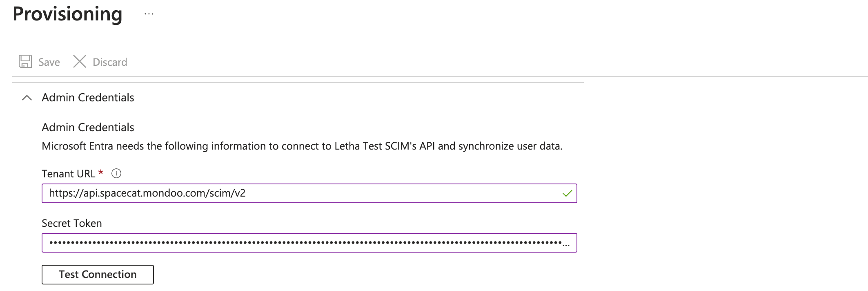Click Test Connection
The height and width of the screenshot is (291, 868).
pyautogui.click(x=97, y=274)
